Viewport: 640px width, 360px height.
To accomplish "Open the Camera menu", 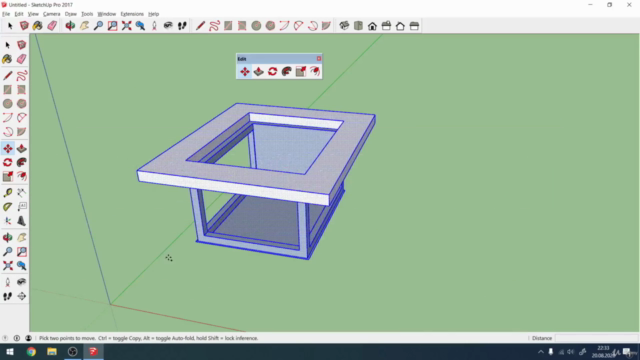I will click(x=51, y=14).
